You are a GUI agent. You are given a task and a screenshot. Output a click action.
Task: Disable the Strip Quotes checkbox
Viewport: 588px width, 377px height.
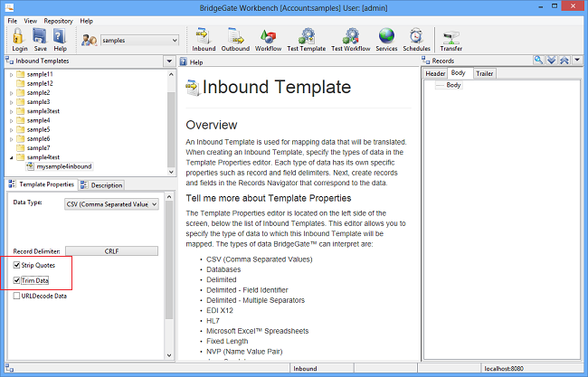coord(16,265)
